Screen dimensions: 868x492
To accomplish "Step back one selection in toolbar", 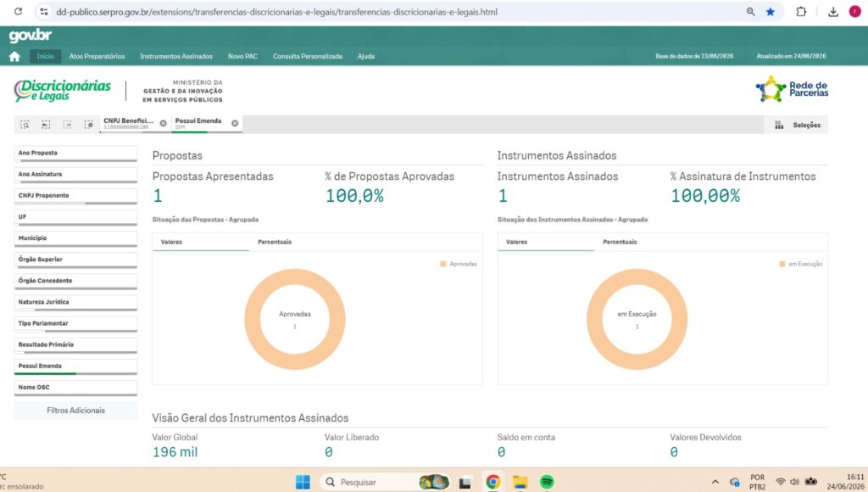I will click(x=46, y=125).
